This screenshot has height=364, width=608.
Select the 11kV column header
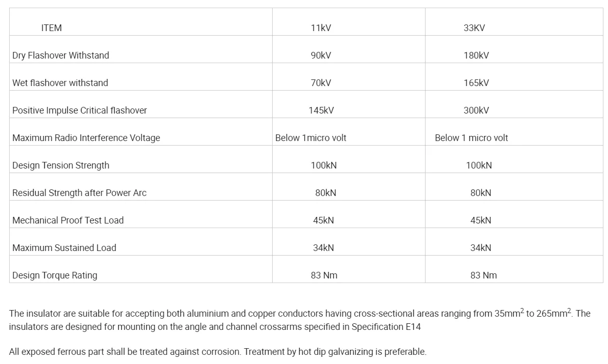pos(321,28)
